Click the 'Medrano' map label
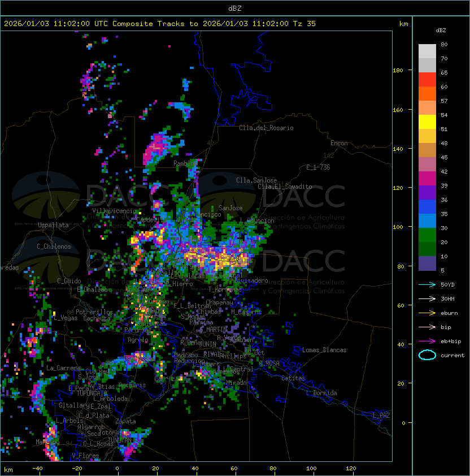Screen dimensions: 470x476 (x=186, y=355)
